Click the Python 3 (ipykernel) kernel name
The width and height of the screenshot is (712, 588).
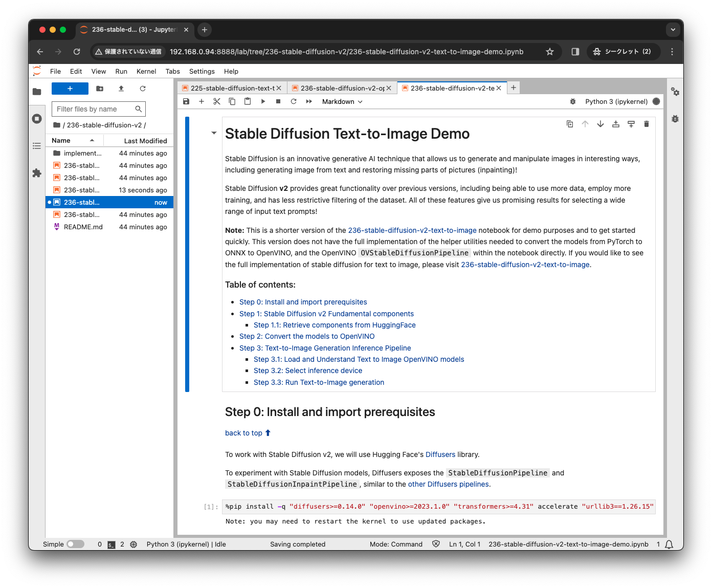click(616, 101)
